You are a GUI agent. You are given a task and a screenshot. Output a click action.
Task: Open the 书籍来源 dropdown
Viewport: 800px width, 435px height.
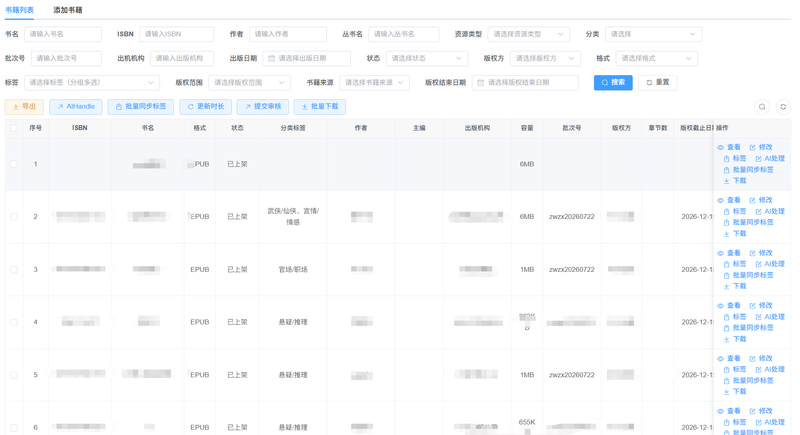tap(374, 83)
